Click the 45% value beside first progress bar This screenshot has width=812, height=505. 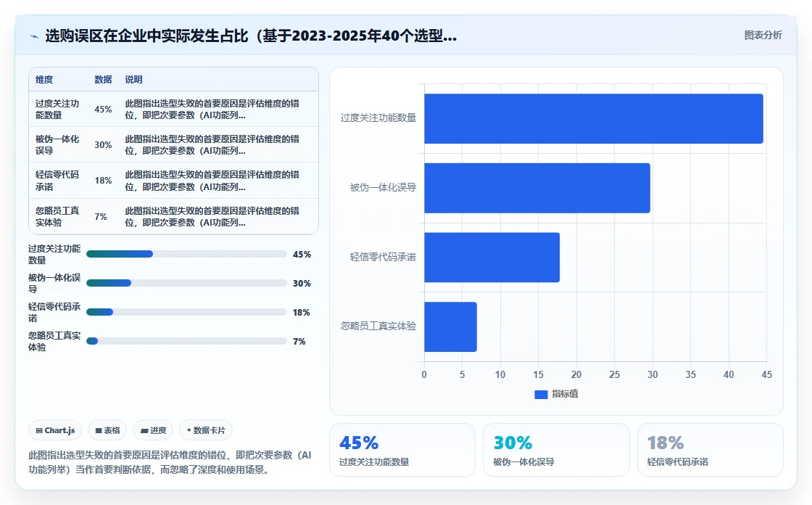[302, 255]
